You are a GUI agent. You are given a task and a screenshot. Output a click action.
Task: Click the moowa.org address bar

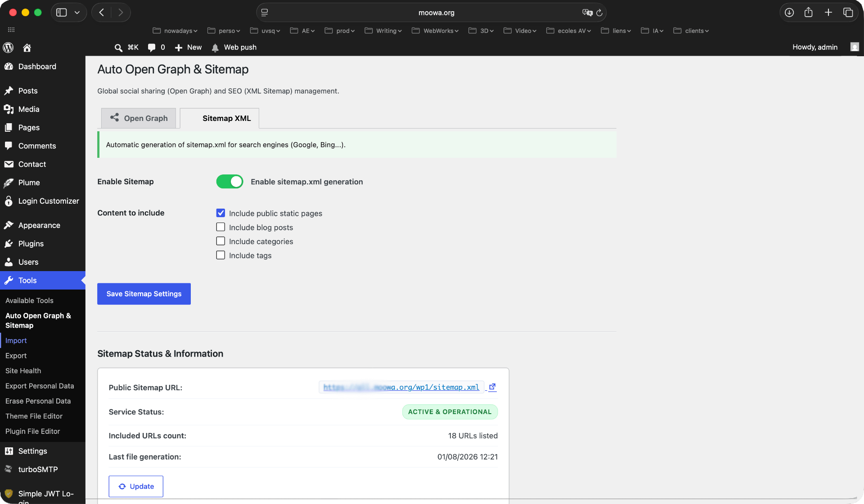click(x=431, y=13)
